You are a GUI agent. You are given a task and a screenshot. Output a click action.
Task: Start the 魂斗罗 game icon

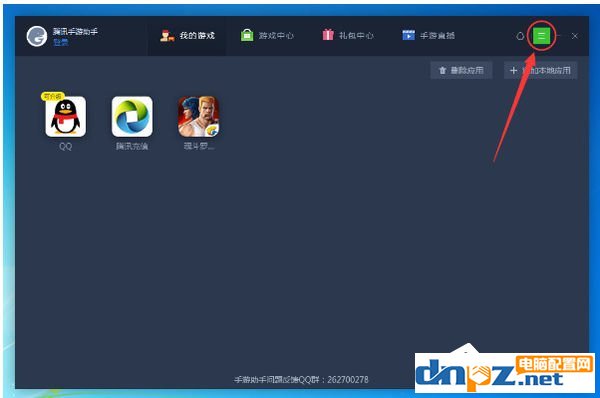pos(199,116)
